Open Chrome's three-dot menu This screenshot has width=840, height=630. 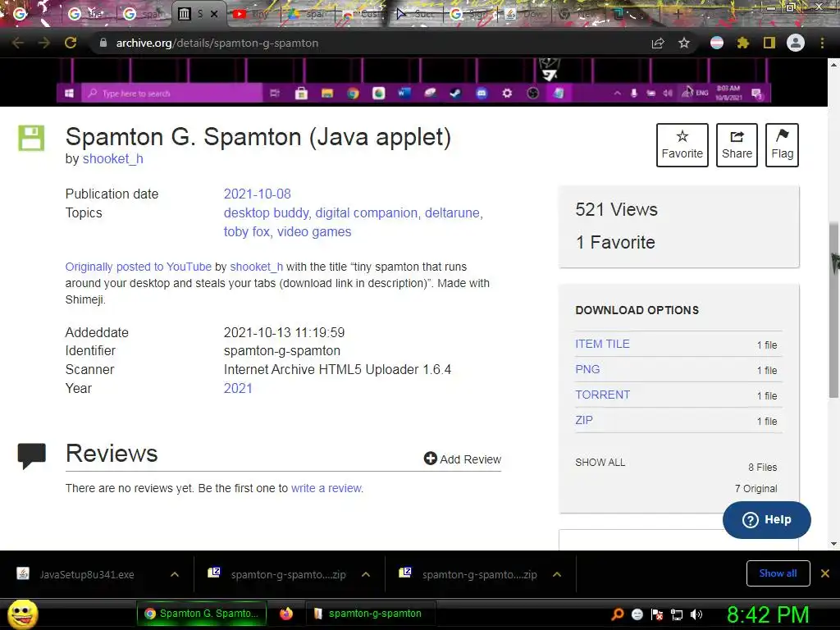point(822,43)
